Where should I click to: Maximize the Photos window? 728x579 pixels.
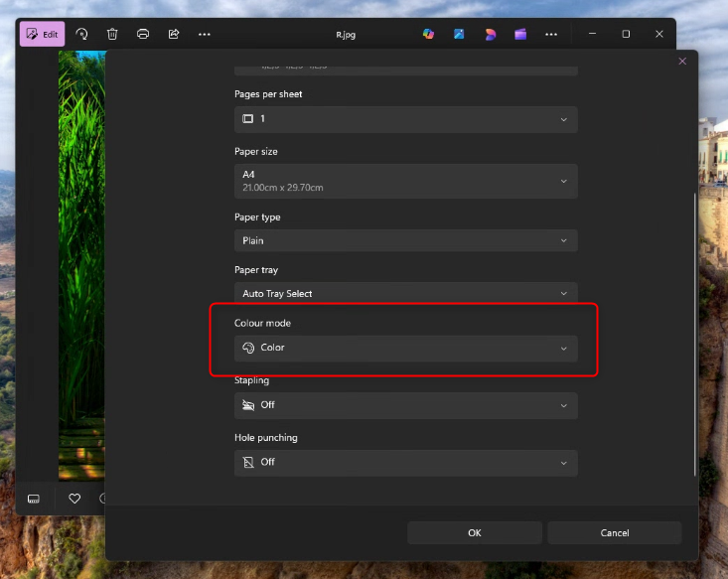[x=626, y=34]
